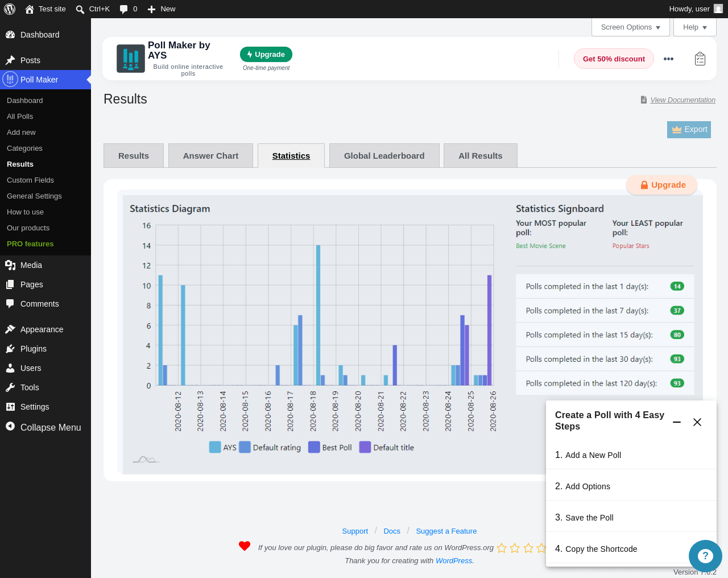
Task: Click the Export button
Action: point(689,130)
